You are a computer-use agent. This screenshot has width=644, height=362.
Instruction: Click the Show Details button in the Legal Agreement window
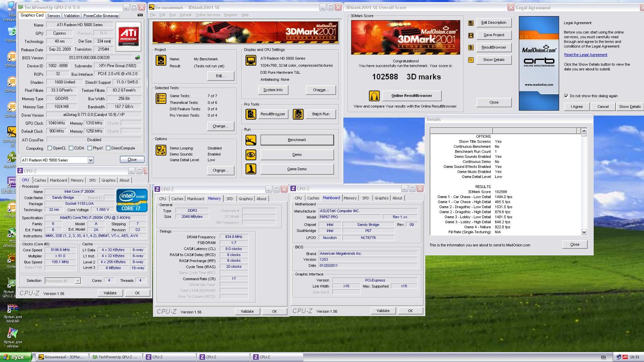pyautogui.click(x=630, y=107)
